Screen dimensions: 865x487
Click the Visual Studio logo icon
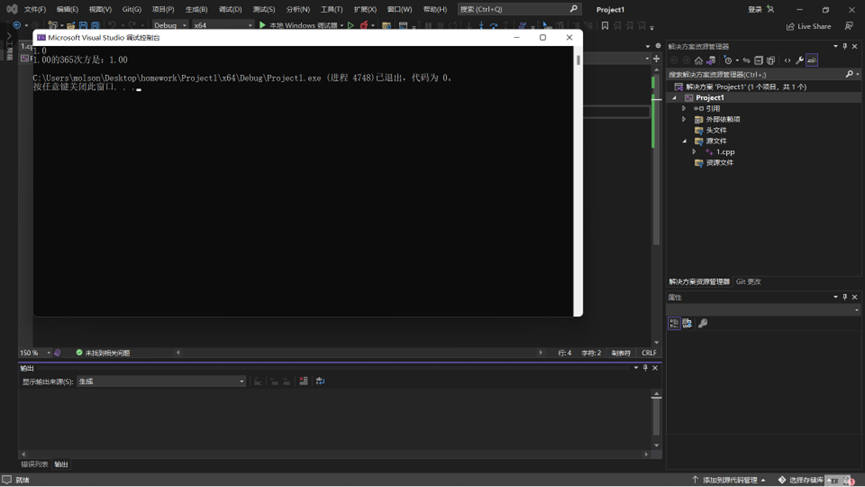[12, 9]
